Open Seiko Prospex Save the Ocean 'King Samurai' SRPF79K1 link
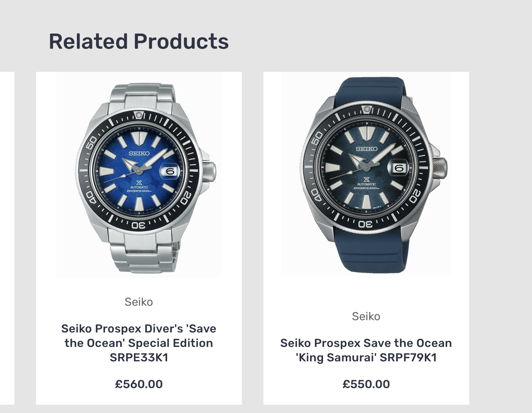This screenshot has width=532, height=413. (x=366, y=350)
